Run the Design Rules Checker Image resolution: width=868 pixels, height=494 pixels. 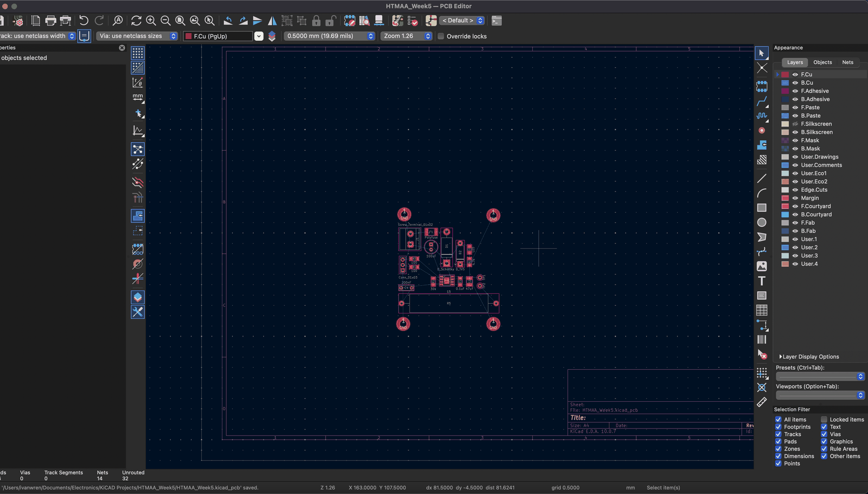click(x=412, y=21)
